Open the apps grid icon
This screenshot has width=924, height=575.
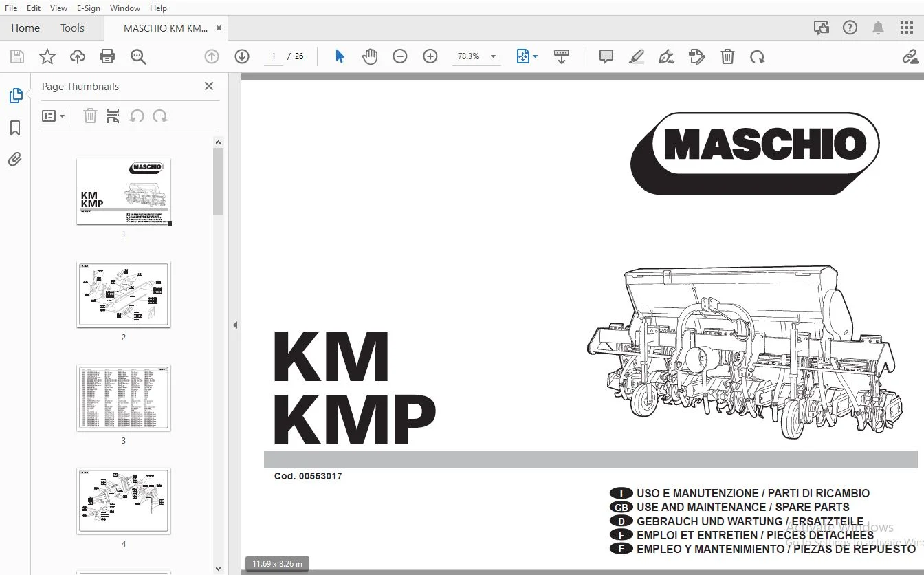907,28
